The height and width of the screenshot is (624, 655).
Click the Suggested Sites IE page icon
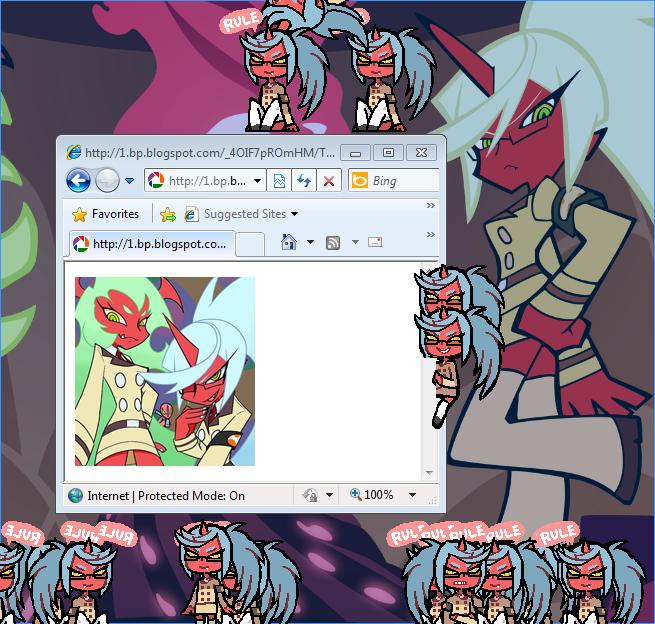[x=191, y=214]
